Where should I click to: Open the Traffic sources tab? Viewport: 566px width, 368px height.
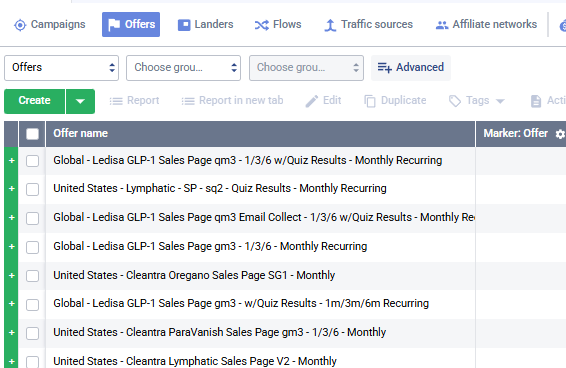[x=368, y=25]
